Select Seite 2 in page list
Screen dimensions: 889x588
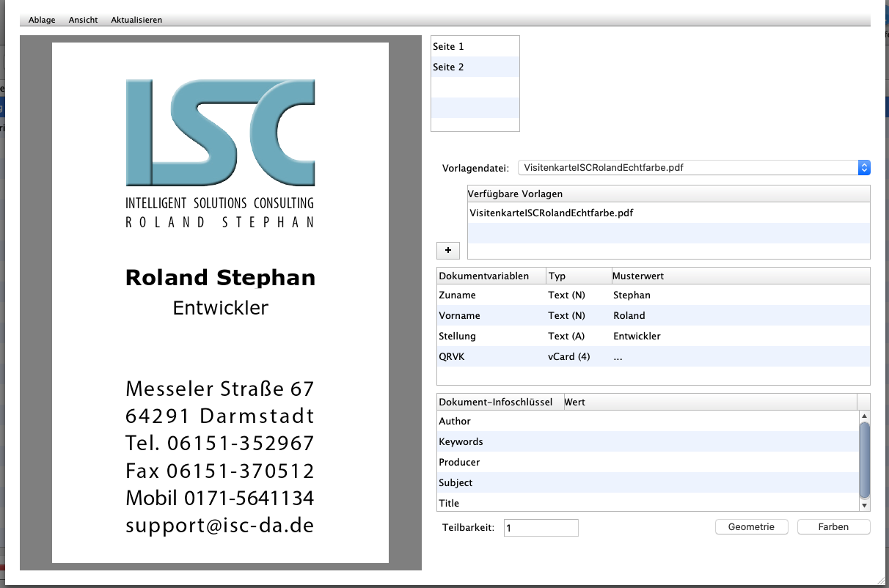click(475, 67)
